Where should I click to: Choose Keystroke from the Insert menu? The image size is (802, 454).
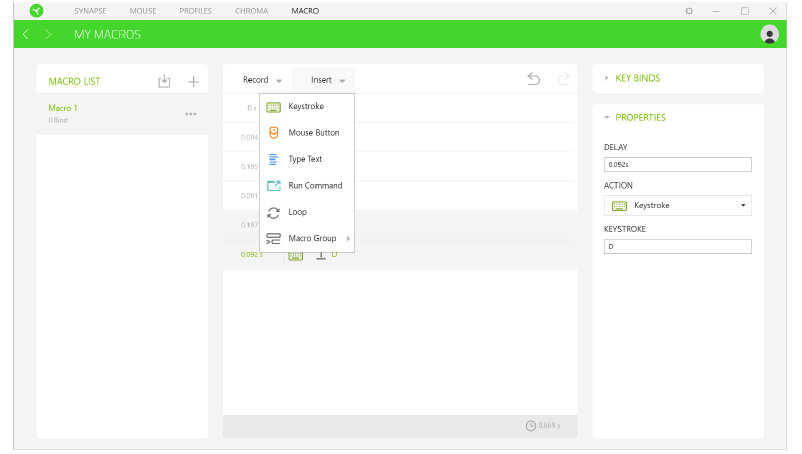point(307,106)
